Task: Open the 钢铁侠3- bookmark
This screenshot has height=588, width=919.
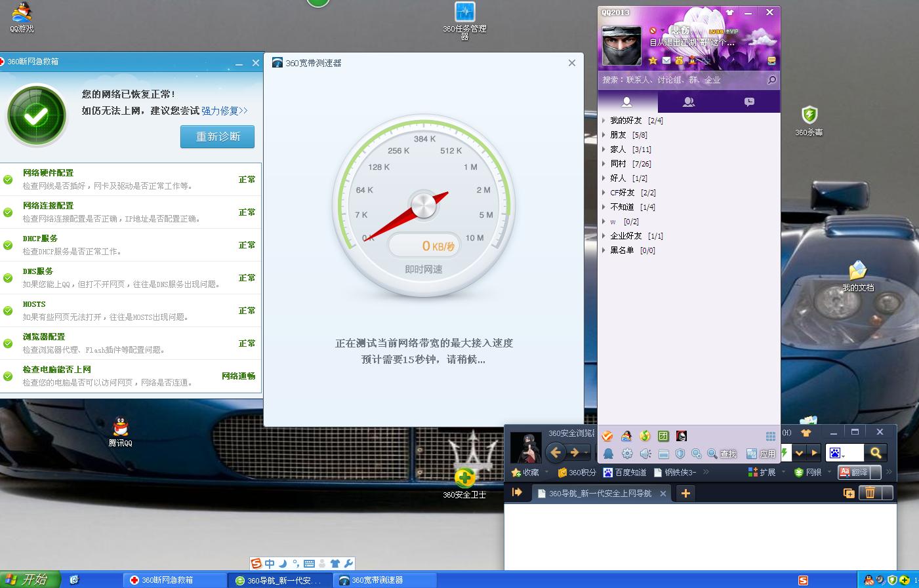Action: (x=675, y=472)
